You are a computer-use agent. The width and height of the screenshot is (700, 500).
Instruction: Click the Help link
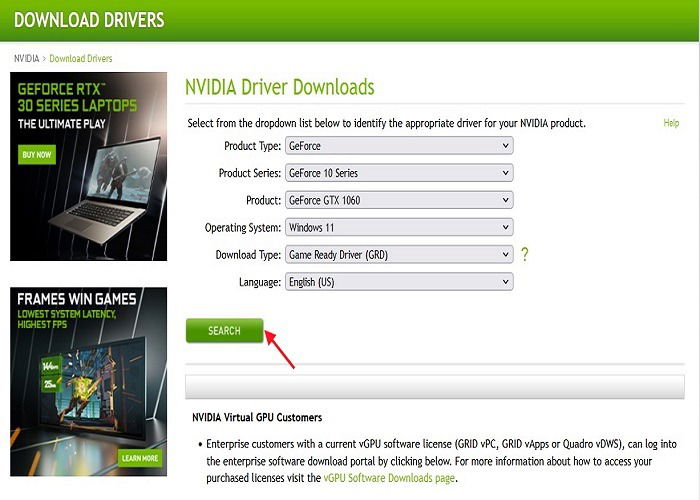[671, 123]
